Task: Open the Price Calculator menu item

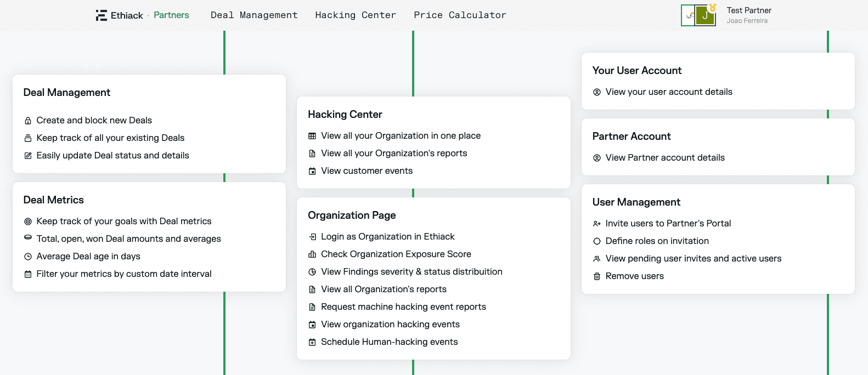Action: 460,15
